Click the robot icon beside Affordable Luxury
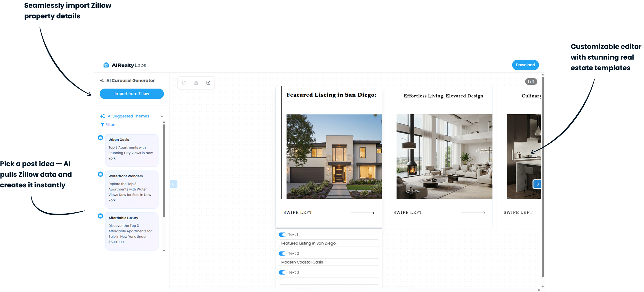The image size is (644, 292). pos(100,216)
